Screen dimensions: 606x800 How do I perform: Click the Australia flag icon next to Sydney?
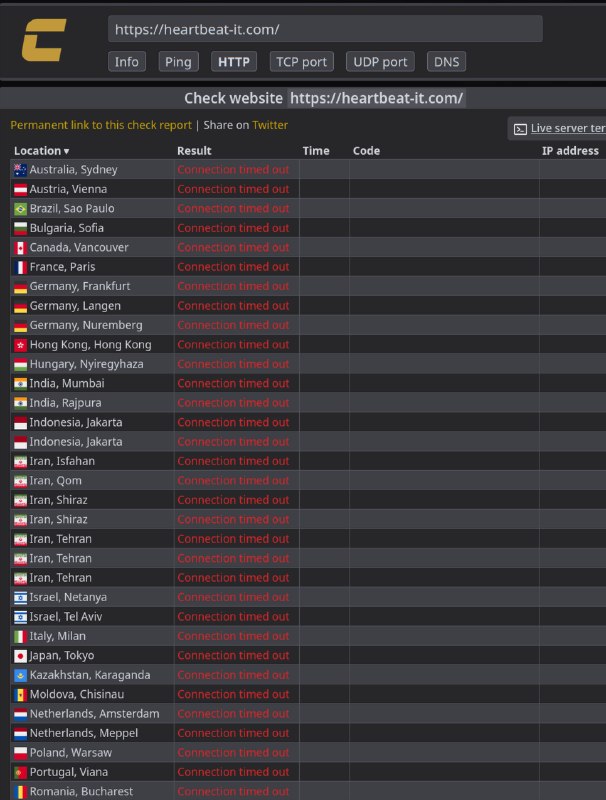[x=20, y=170]
